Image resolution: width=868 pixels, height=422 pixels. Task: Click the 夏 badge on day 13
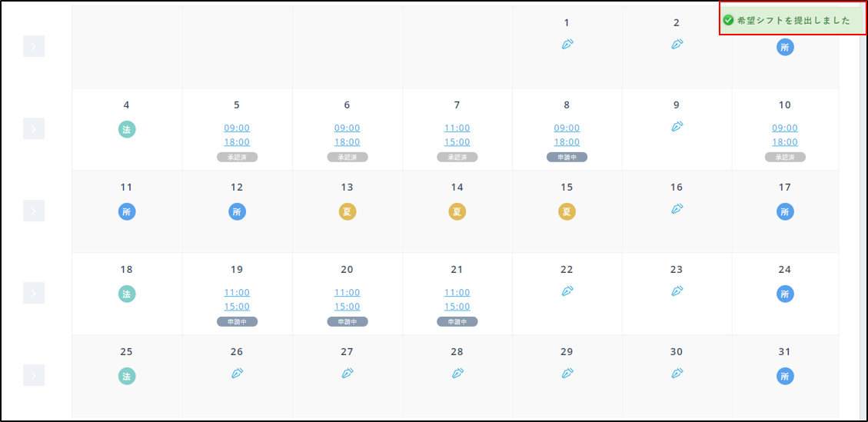(x=348, y=211)
